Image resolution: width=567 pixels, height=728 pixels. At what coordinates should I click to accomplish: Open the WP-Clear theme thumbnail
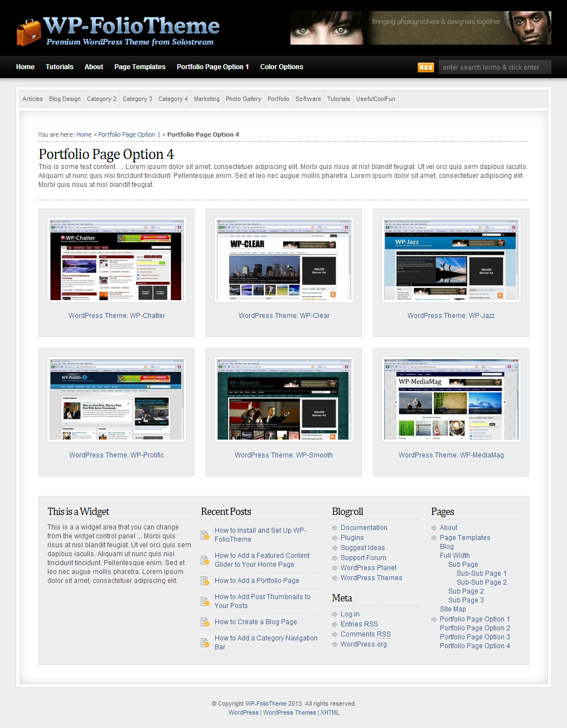tap(284, 260)
